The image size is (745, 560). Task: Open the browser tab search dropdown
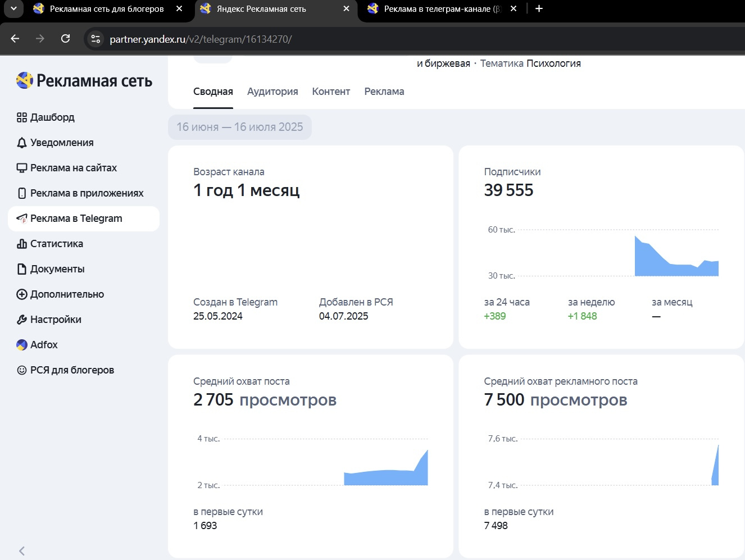pyautogui.click(x=13, y=8)
